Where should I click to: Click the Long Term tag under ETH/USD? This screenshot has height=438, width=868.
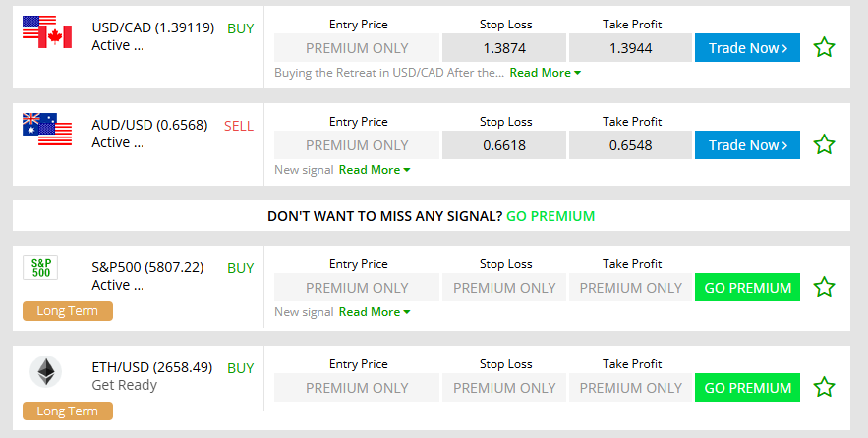pos(68,411)
